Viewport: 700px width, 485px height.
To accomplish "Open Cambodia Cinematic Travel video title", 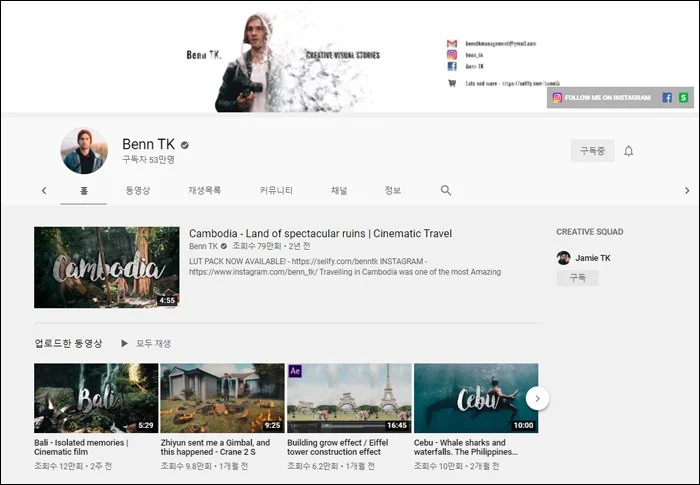I will (x=320, y=234).
